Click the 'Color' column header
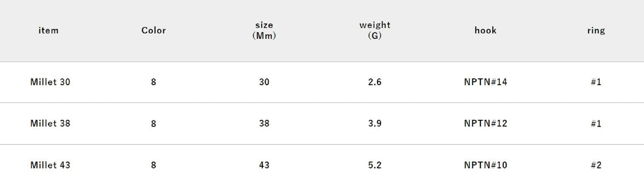This screenshot has height=186, width=644. (x=154, y=31)
